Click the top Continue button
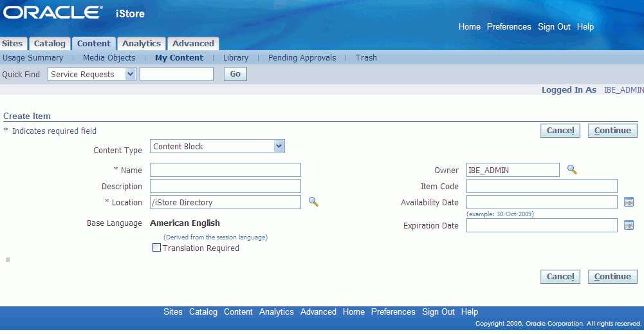 612,131
